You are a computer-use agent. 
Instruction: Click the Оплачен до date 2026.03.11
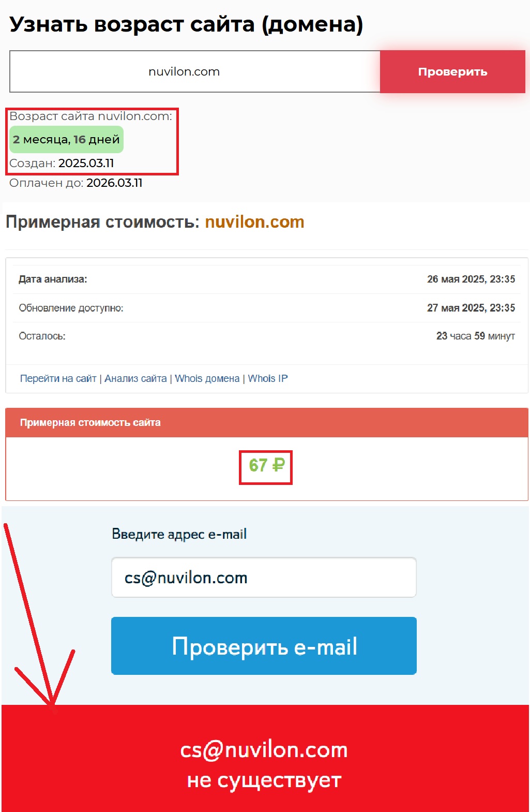coord(114,183)
